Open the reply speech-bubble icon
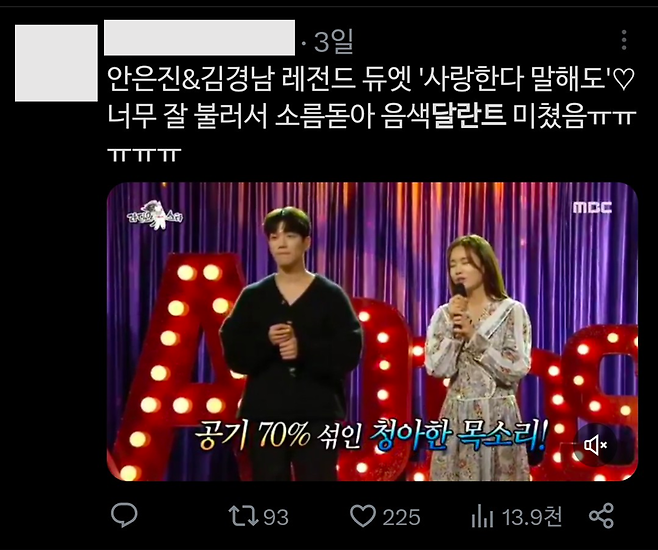The height and width of the screenshot is (550, 658). coord(124,515)
